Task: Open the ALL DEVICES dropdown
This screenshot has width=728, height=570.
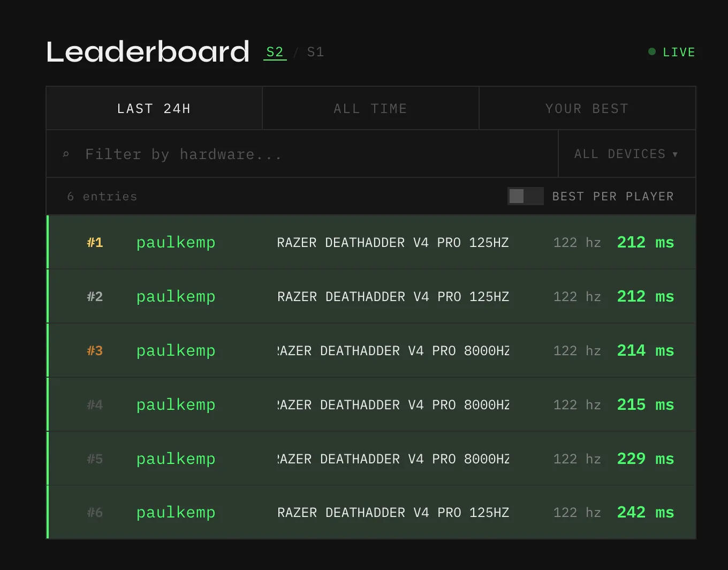Action: coord(626,154)
